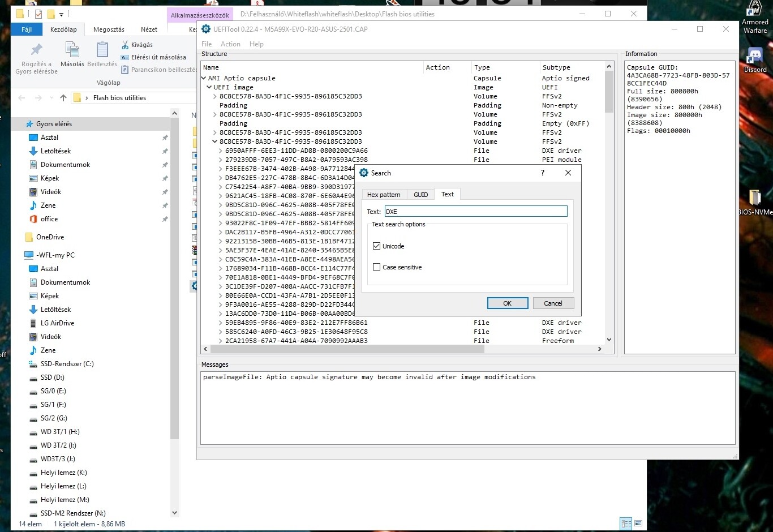Open the Action menu in UEFITool
This screenshot has height=532, width=773.
(x=230, y=44)
